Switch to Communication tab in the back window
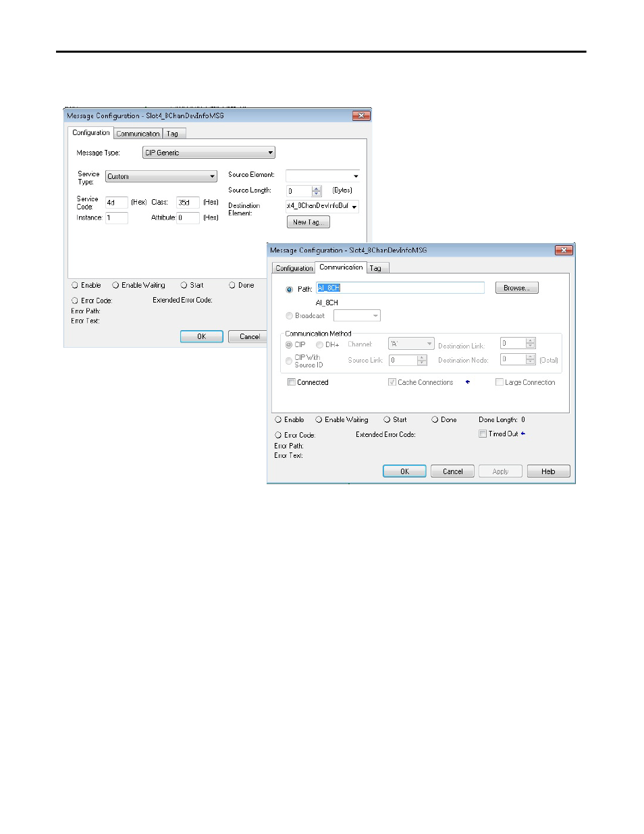644x834 pixels. (x=138, y=134)
